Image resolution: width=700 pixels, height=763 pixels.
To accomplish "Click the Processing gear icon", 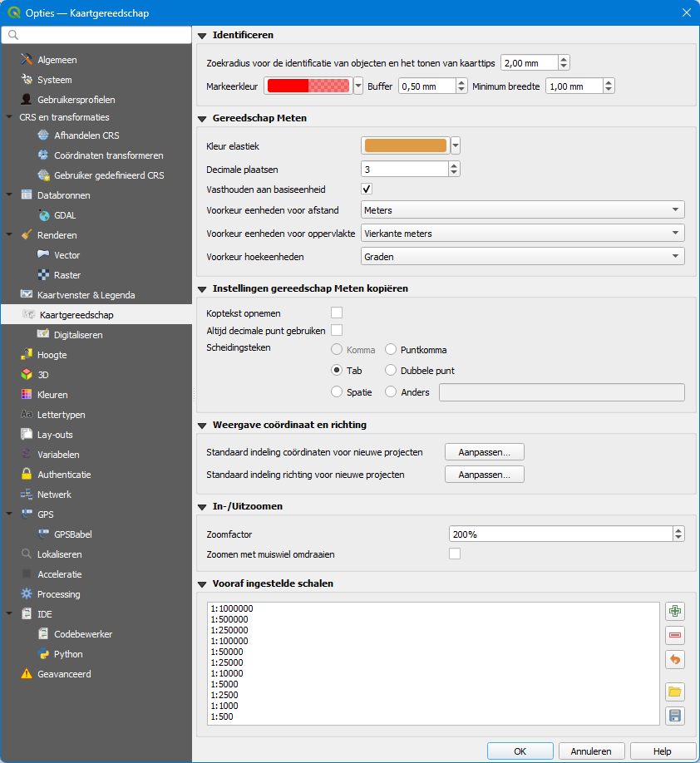I will click(x=27, y=593).
